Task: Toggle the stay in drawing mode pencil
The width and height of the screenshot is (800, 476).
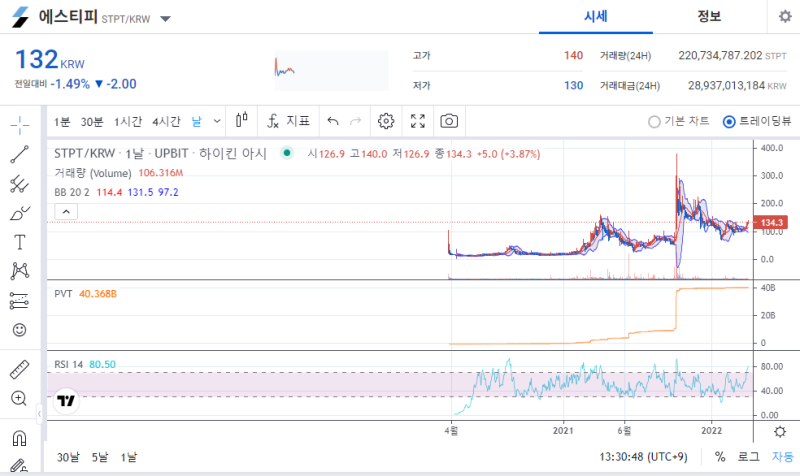Action: pyautogui.click(x=19, y=465)
